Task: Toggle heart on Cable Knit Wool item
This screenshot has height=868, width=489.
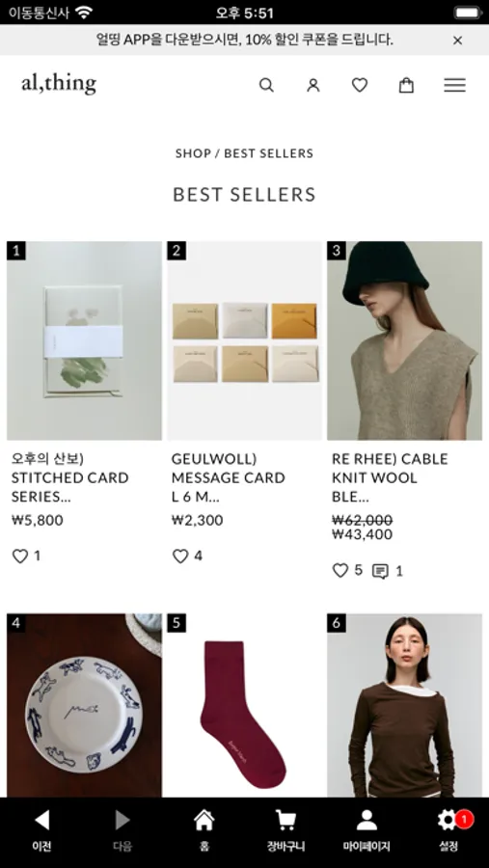Action: pos(340,571)
